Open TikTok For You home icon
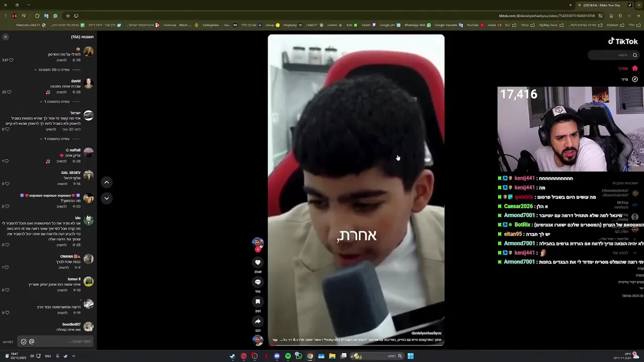The image size is (644, 362). (634, 68)
